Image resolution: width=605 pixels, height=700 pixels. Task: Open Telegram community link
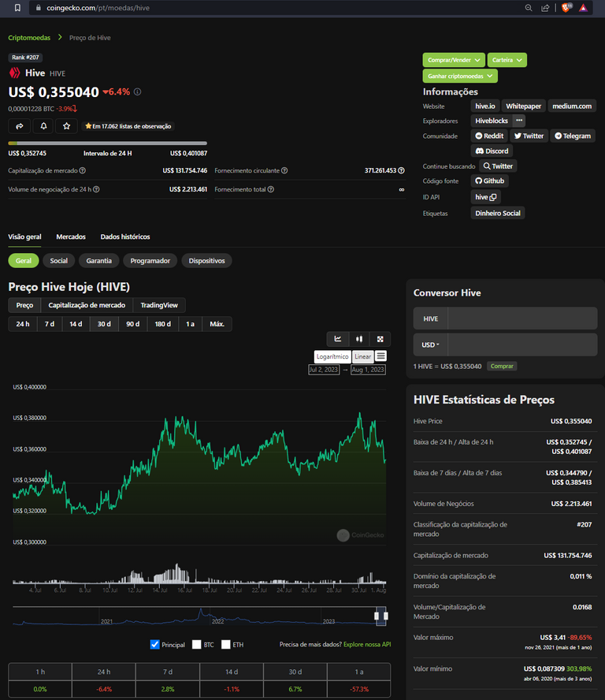(573, 136)
